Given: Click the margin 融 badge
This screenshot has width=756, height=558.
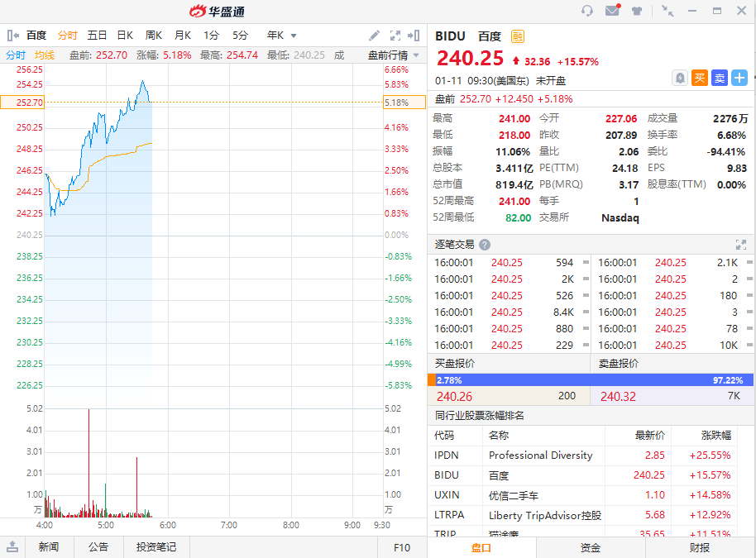Looking at the screenshot, I should pos(518,36).
